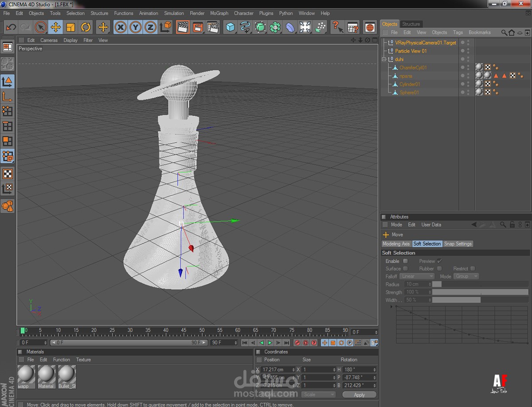
Task: Open the Snap Settings tab button
Action: pyautogui.click(x=458, y=244)
